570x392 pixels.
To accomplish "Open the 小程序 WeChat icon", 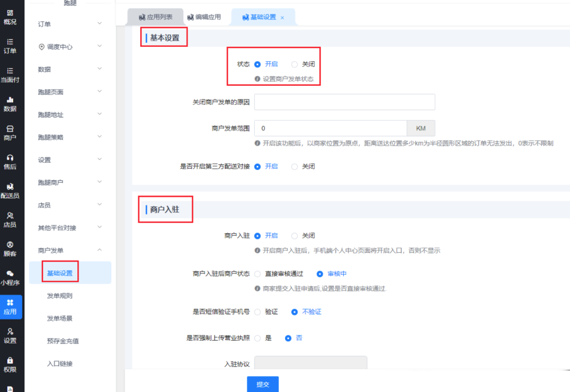I will (11, 277).
